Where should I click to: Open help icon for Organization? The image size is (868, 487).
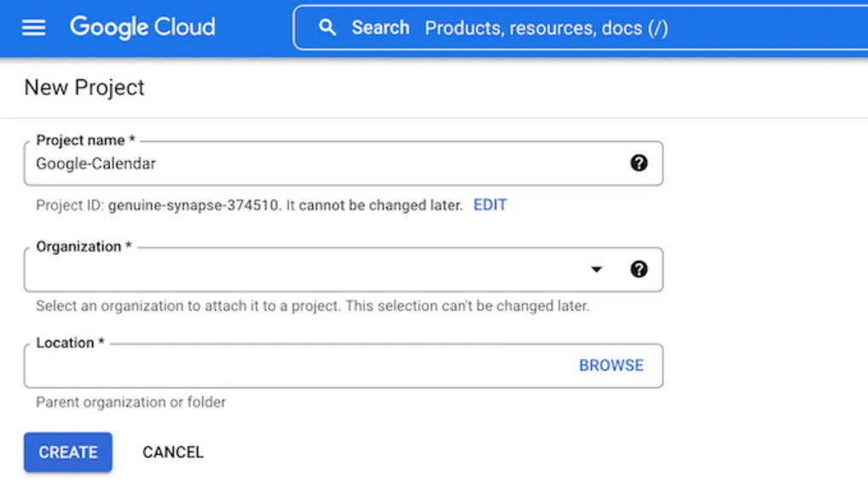pyautogui.click(x=639, y=270)
